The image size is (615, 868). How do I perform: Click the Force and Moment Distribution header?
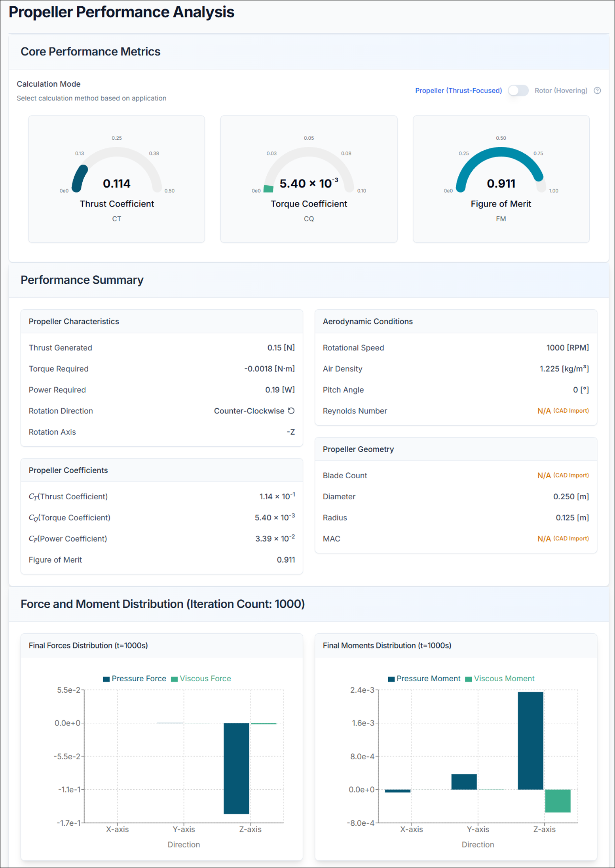tap(162, 604)
